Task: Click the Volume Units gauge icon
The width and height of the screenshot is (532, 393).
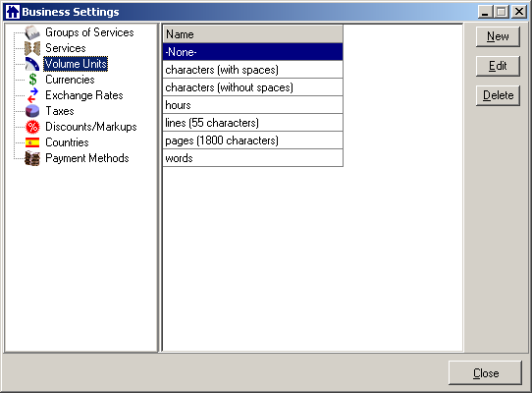Action: (32, 64)
